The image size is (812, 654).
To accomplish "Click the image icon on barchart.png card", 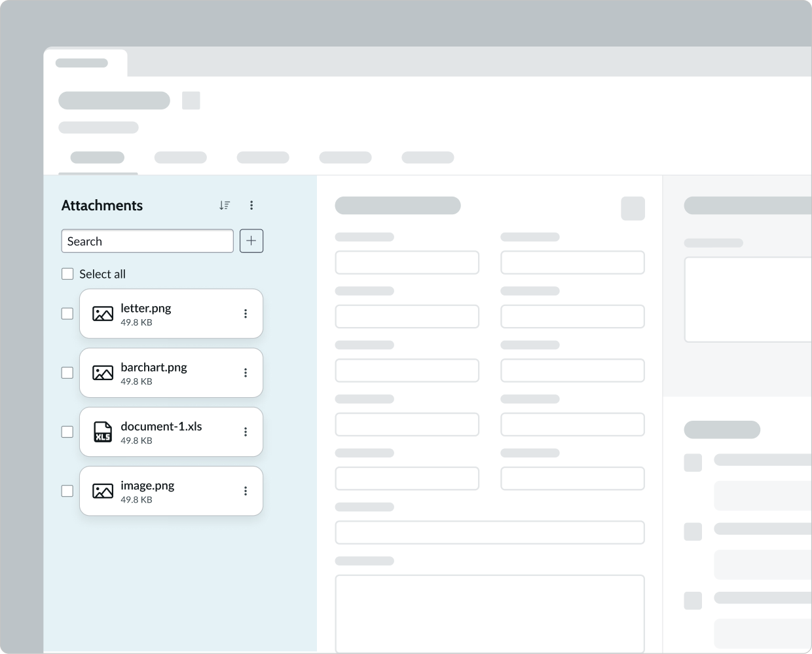I will tap(103, 373).
